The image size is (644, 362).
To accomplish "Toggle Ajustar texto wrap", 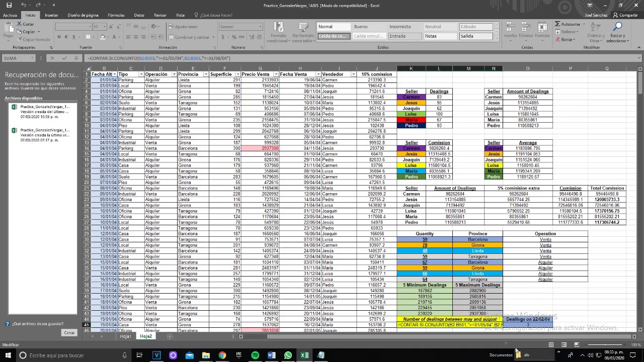I will pyautogui.click(x=183, y=27).
